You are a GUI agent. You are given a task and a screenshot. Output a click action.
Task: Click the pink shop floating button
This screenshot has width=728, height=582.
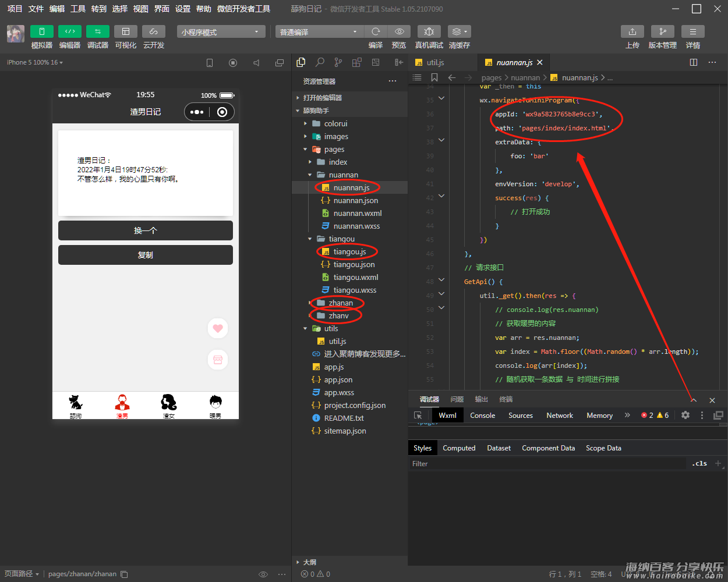[x=218, y=360]
